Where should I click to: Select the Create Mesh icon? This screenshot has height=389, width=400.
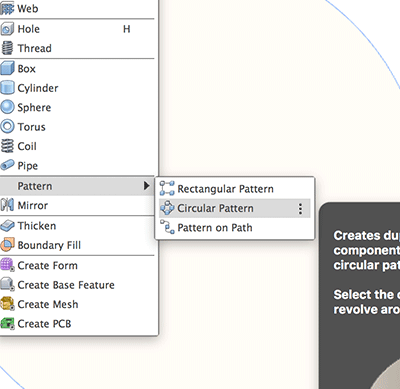click(x=7, y=304)
